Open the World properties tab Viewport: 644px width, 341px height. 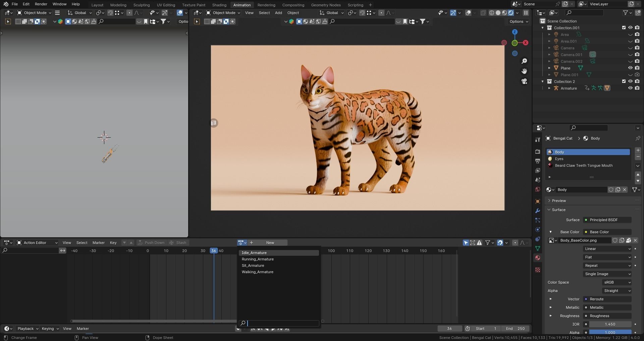coord(538,189)
